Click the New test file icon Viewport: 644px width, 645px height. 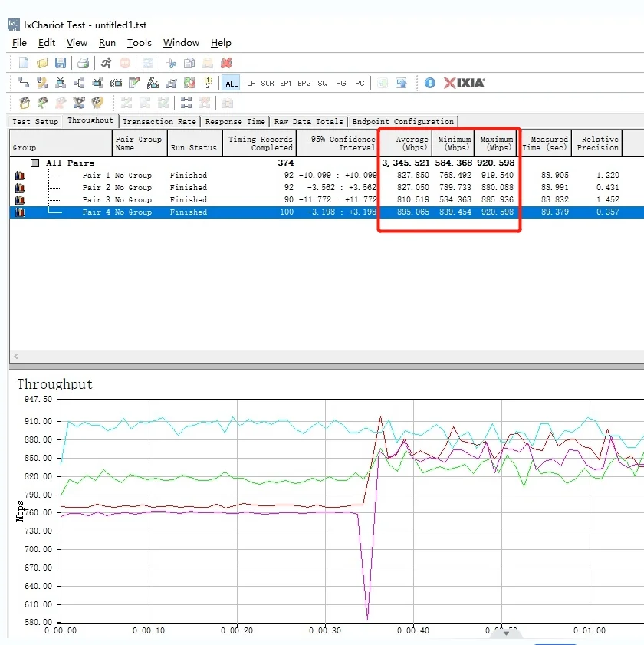24,63
